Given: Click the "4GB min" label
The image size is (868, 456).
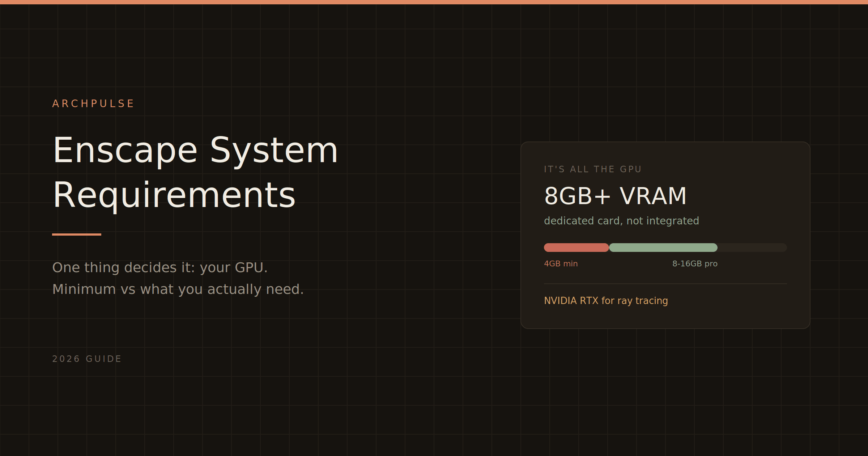Looking at the screenshot, I should click(561, 263).
